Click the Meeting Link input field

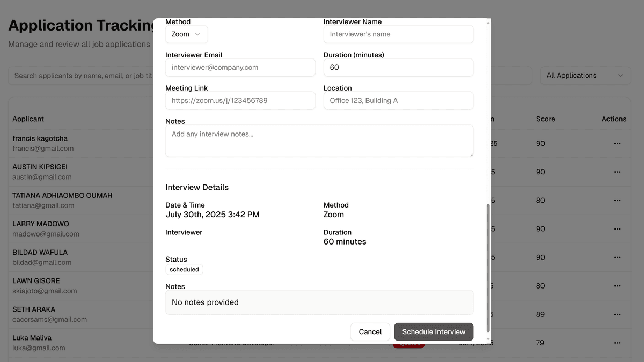tap(240, 101)
